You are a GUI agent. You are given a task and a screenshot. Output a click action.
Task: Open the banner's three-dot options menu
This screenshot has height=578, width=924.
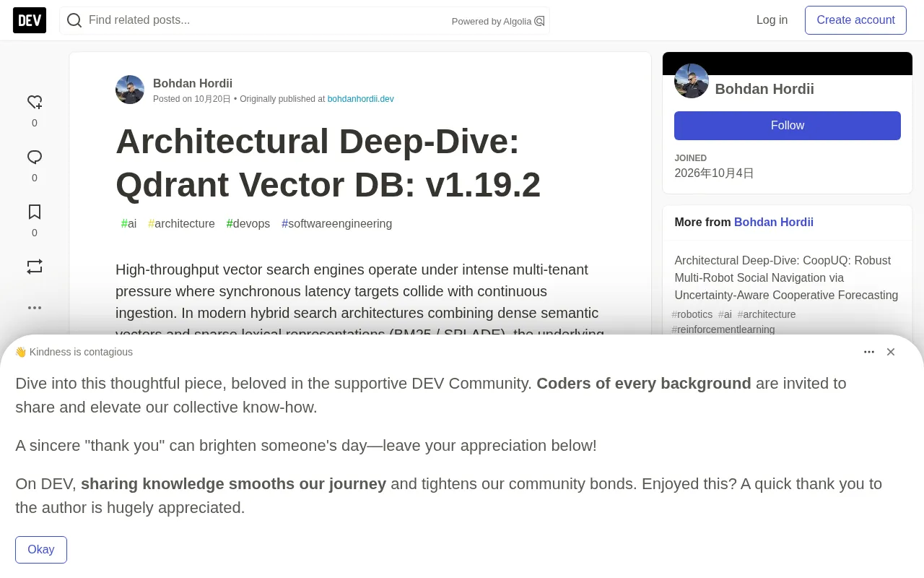(869, 352)
